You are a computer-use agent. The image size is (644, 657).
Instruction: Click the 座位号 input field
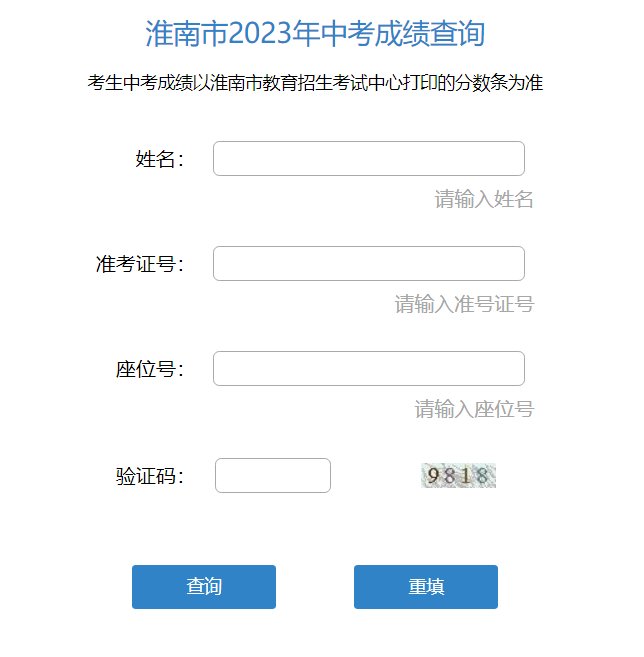tap(368, 369)
